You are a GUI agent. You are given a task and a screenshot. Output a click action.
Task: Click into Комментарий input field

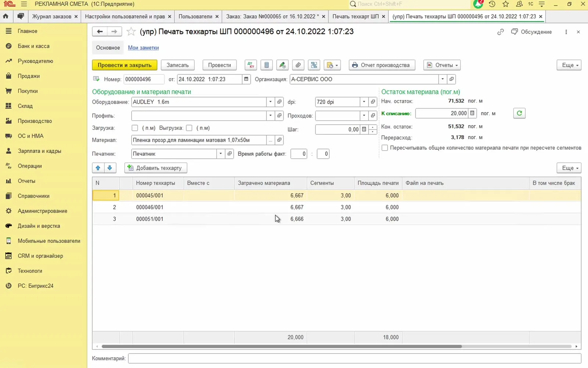[x=355, y=358]
